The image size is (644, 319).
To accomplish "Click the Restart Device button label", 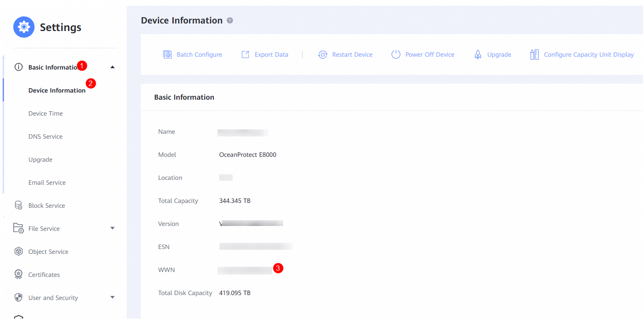I will point(353,54).
